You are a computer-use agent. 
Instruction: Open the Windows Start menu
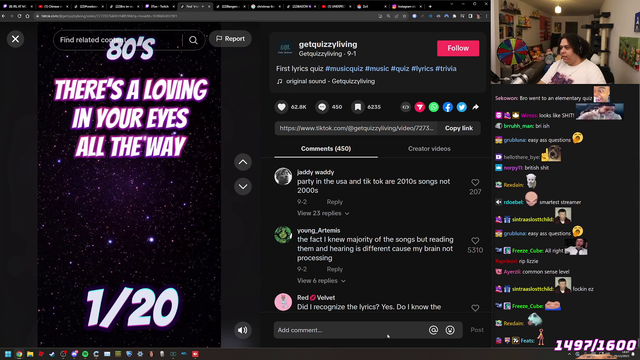click(8, 354)
